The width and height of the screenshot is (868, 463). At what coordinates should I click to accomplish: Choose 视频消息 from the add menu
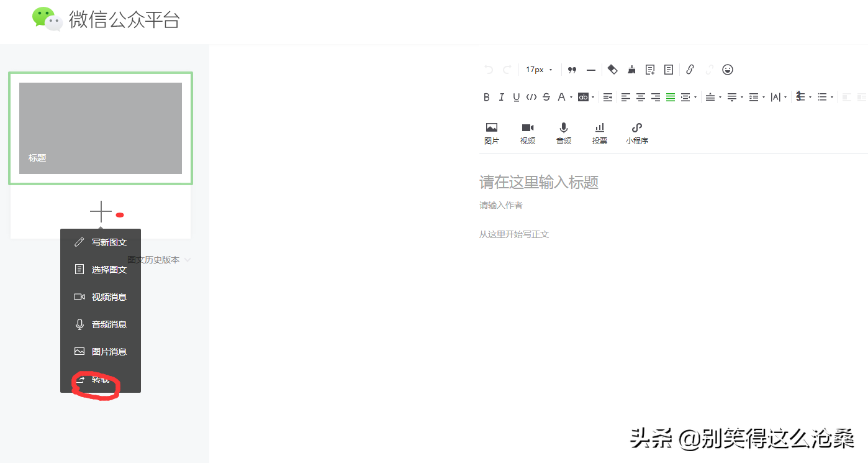101,297
